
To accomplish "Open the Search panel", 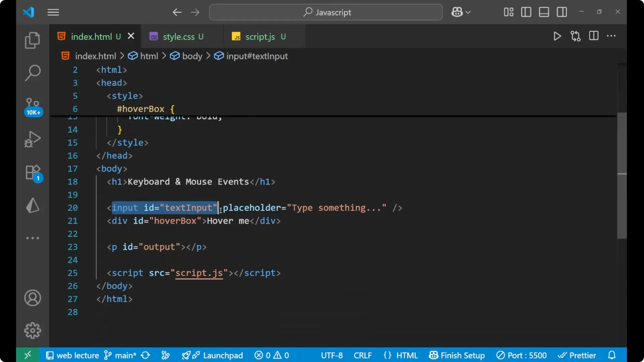I will coord(32,73).
